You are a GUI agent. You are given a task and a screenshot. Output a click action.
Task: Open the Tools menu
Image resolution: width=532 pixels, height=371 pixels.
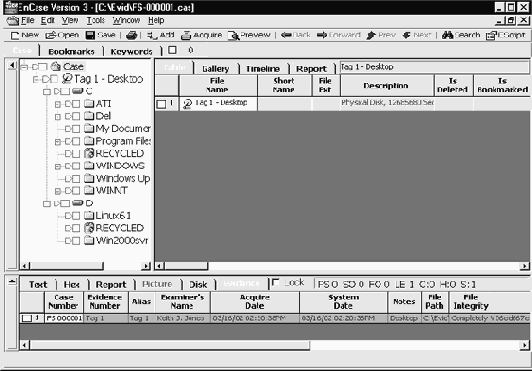pos(95,20)
